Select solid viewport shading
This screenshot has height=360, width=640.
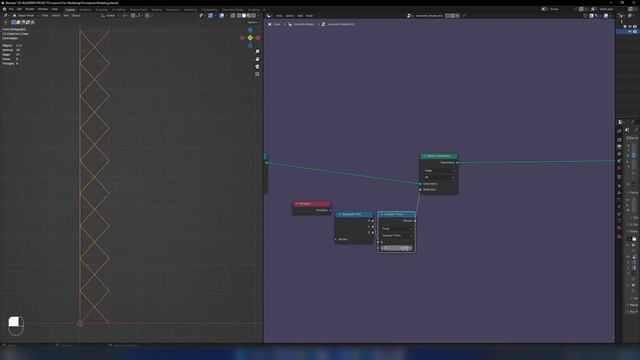point(244,16)
